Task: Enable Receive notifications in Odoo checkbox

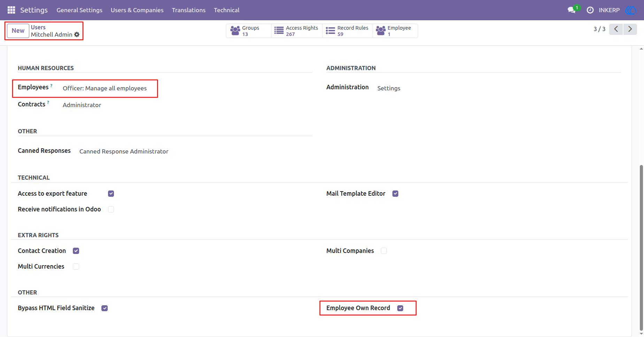Action: point(111,209)
